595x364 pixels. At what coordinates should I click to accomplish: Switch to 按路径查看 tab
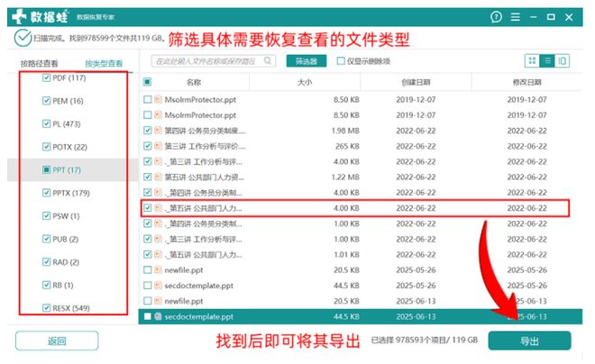(39, 63)
